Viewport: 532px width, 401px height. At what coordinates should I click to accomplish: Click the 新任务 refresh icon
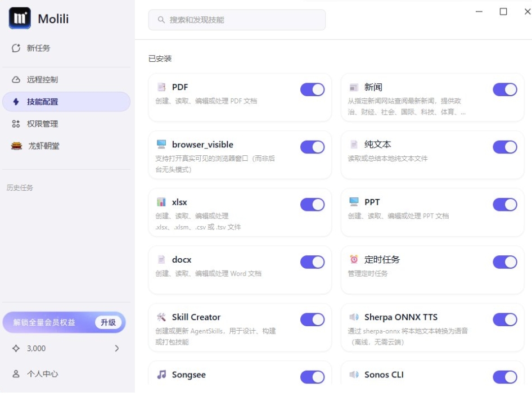click(16, 48)
